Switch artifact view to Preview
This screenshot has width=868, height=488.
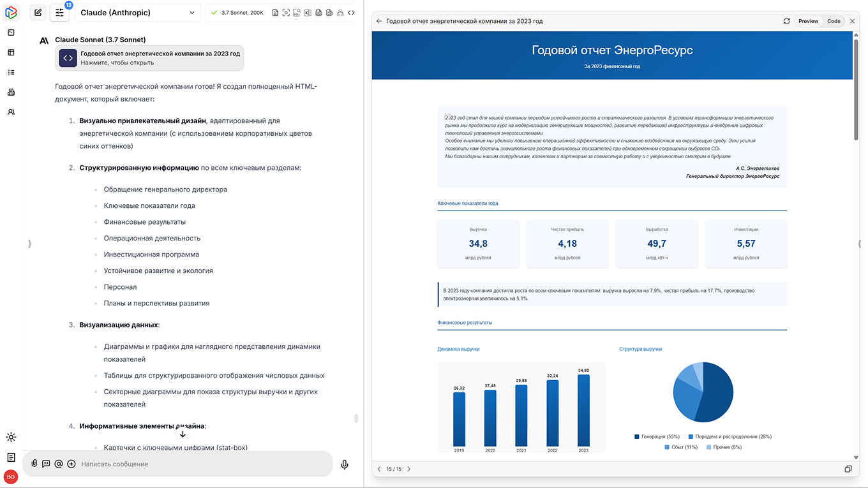(808, 21)
